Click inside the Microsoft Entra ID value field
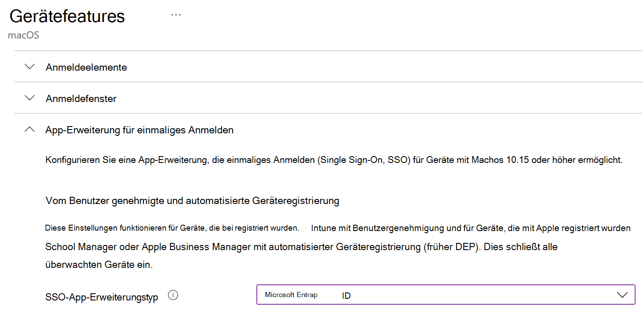Image resolution: width=644 pixels, height=314 pixels. click(x=381, y=295)
